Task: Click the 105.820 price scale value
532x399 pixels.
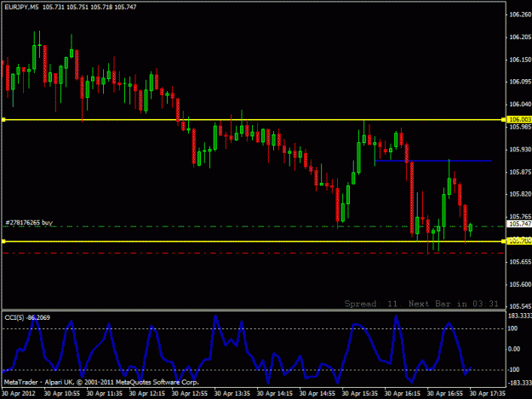Action: tap(520, 194)
